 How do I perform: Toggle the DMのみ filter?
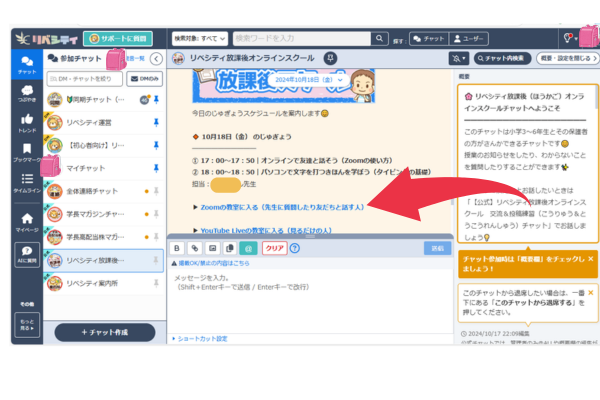pyautogui.click(x=144, y=79)
